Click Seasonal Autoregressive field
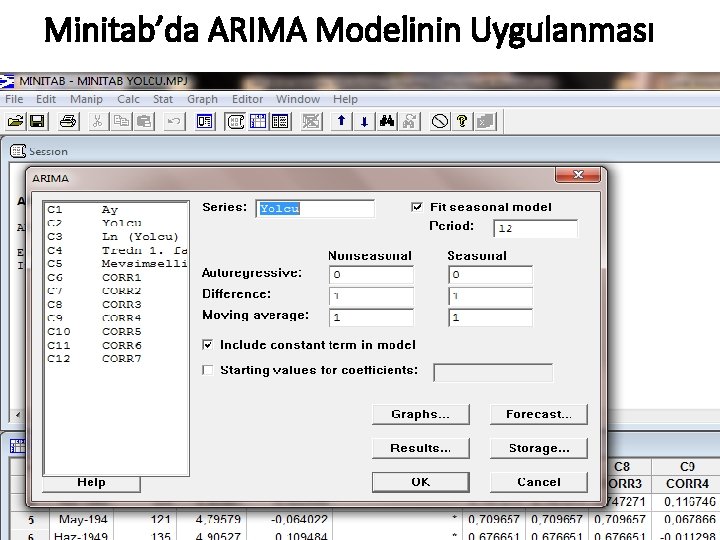This screenshot has height=540, width=720. tap(490, 275)
